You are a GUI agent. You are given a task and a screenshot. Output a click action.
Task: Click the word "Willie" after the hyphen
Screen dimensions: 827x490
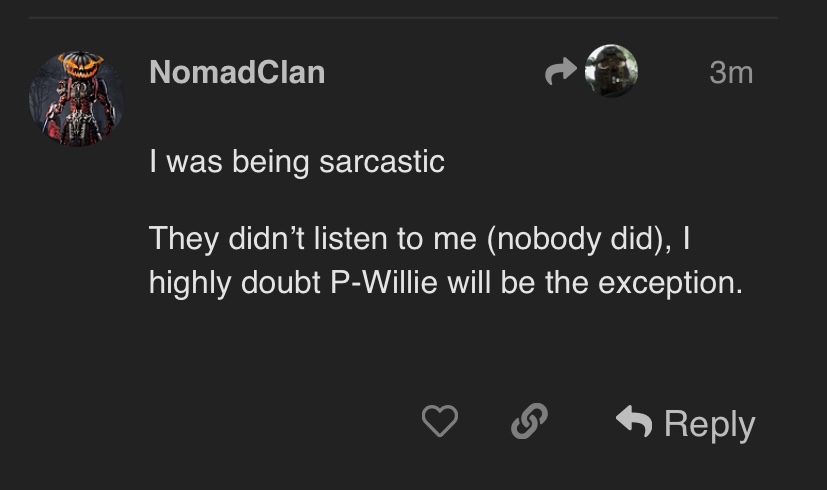coord(396,282)
